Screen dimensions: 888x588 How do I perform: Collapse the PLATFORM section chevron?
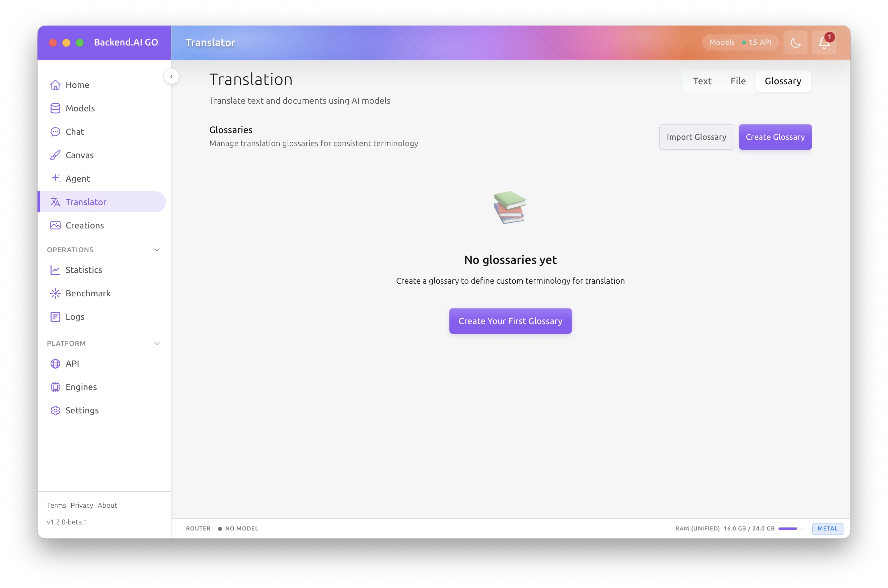[x=157, y=344]
